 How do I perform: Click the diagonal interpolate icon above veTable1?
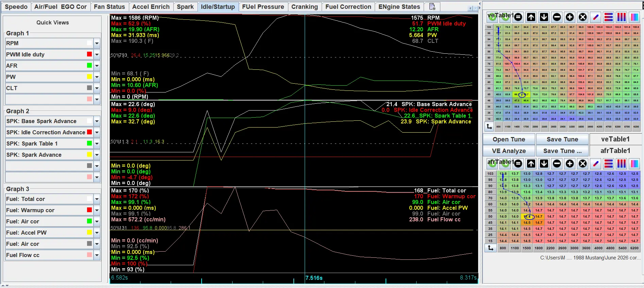596,17
